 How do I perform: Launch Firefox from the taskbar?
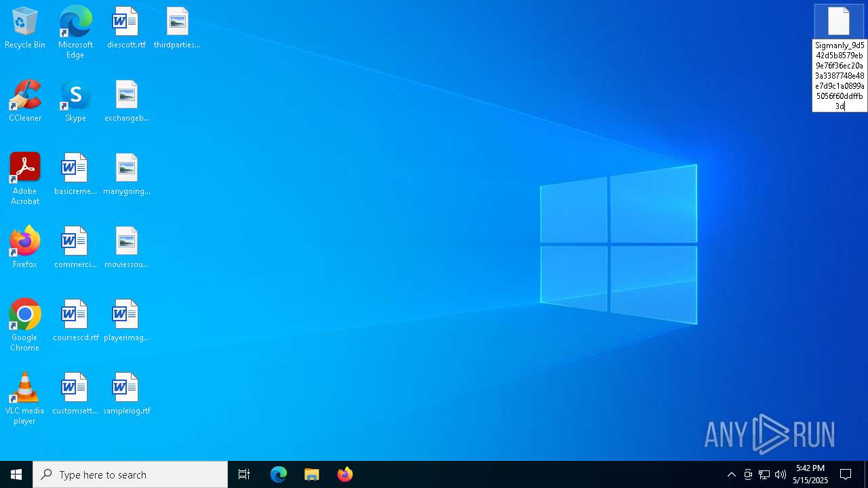click(345, 474)
